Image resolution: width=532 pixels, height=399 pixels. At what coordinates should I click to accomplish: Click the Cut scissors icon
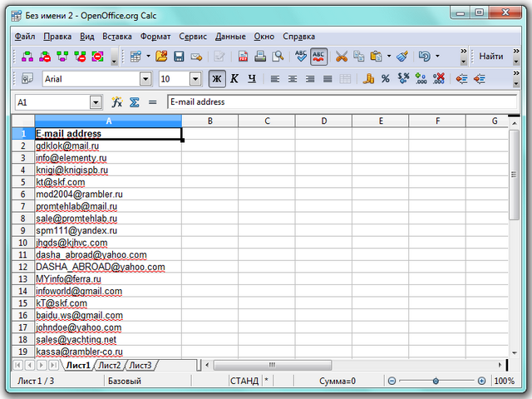342,57
